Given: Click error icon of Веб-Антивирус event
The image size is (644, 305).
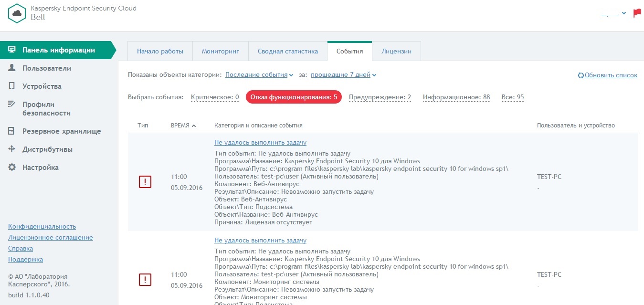Looking at the screenshot, I should coord(145,182).
